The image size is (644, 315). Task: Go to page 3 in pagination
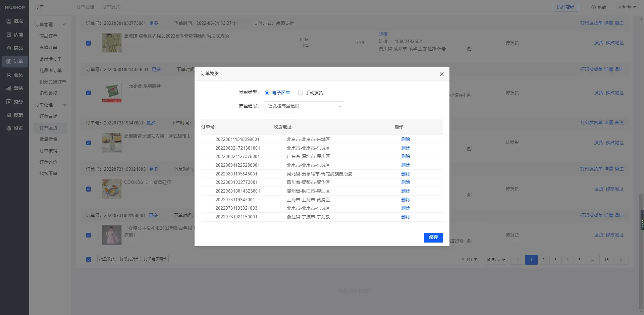[555, 260]
